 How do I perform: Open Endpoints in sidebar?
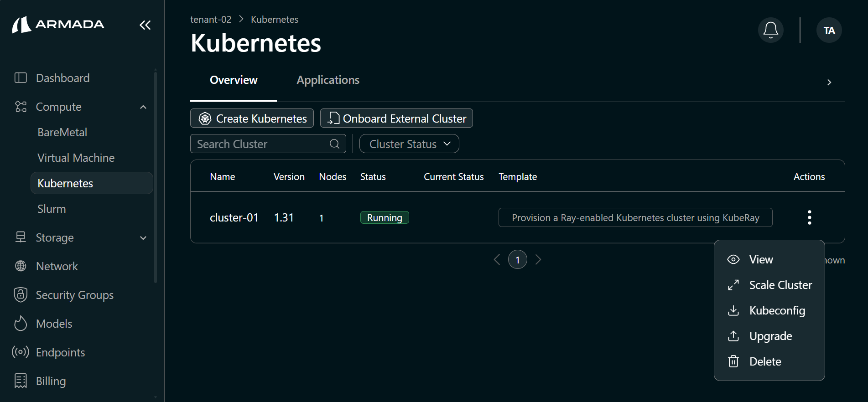point(60,352)
